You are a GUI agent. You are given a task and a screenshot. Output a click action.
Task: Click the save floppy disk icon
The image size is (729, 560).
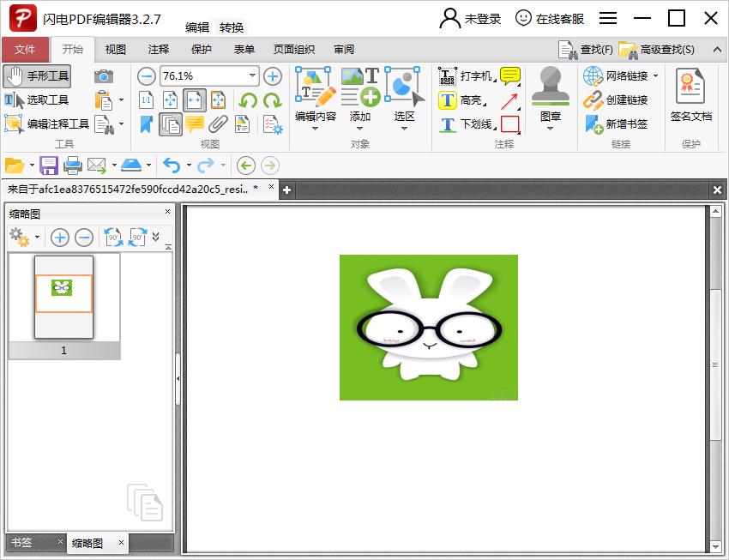coord(49,166)
